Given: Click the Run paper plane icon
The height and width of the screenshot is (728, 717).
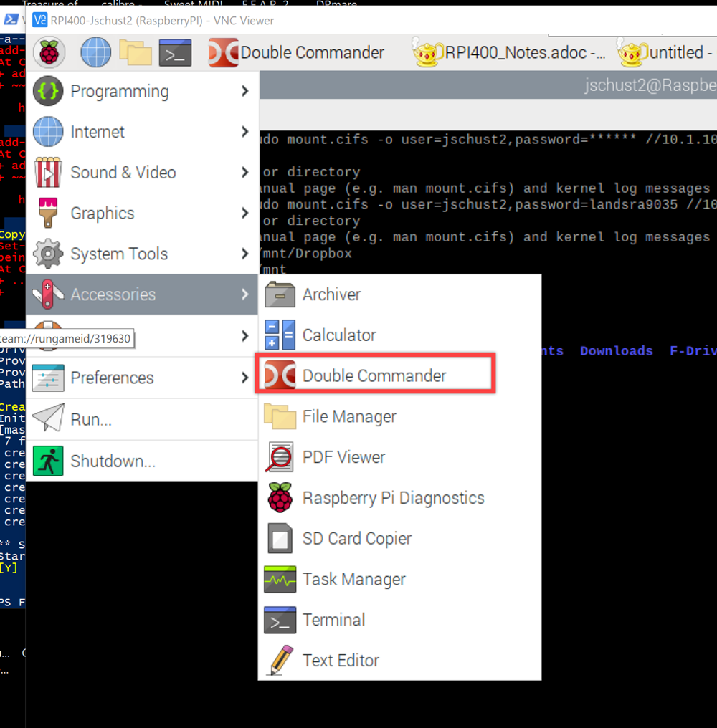Looking at the screenshot, I should tap(48, 418).
